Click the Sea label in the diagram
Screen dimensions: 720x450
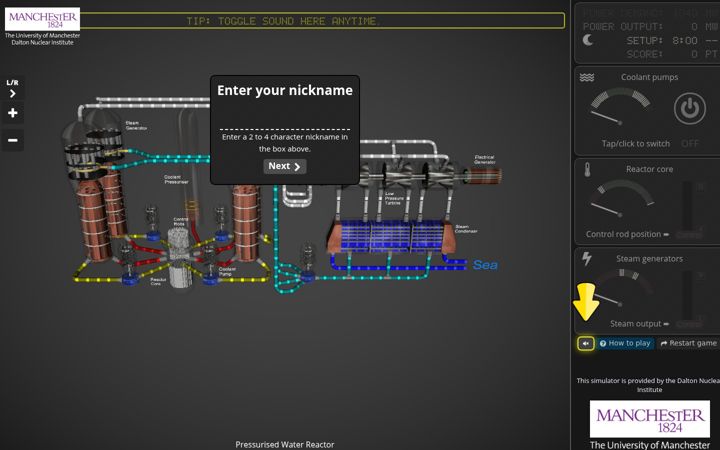tap(485, 265)
